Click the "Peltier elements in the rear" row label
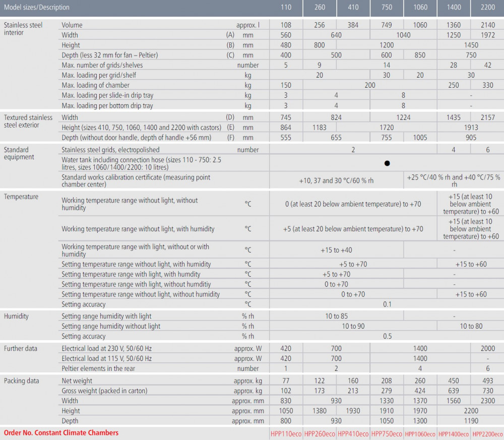This screenshot has height=440, width=504. (98, 368)
